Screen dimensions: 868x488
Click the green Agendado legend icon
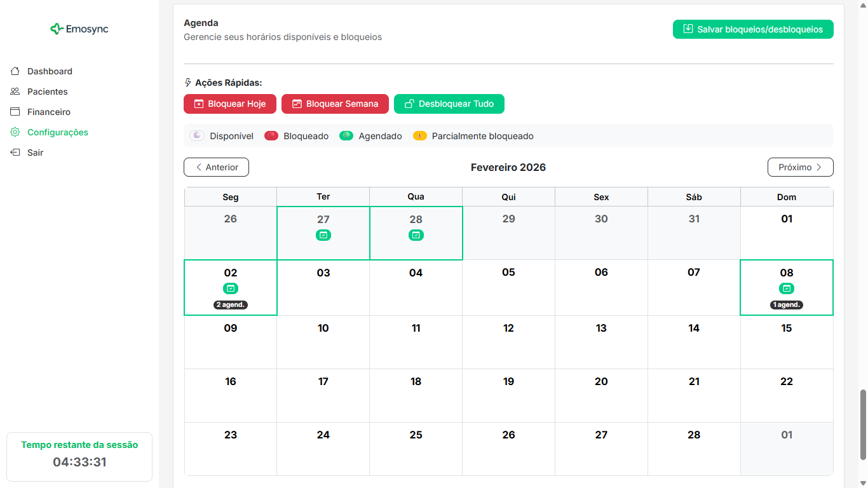click(346, 136)
